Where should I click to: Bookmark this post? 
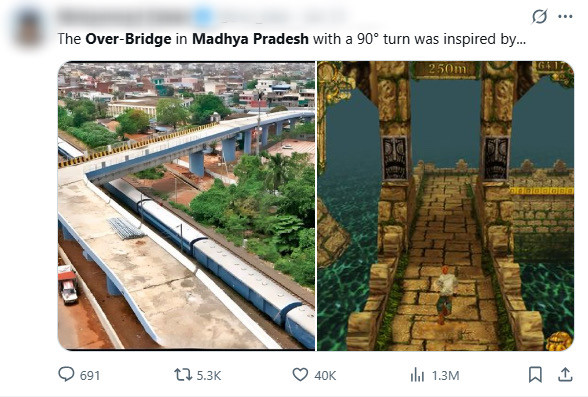pos(535,375)
